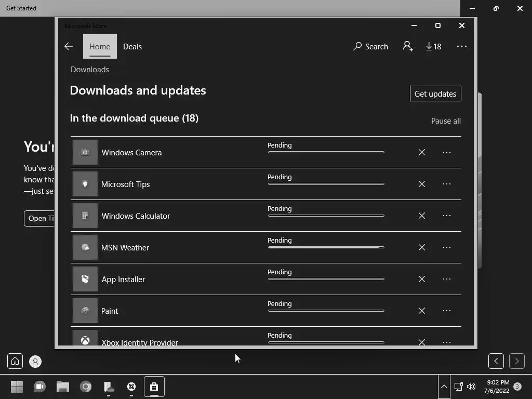Open the Xbox app from the taskbar
The width and height of the screenshot is (532, 399).
[131, 387]
